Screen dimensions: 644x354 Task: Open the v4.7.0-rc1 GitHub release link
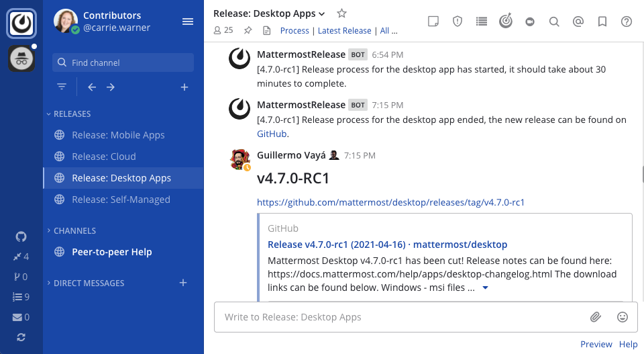pyautogui.click(x=390, y=202)
